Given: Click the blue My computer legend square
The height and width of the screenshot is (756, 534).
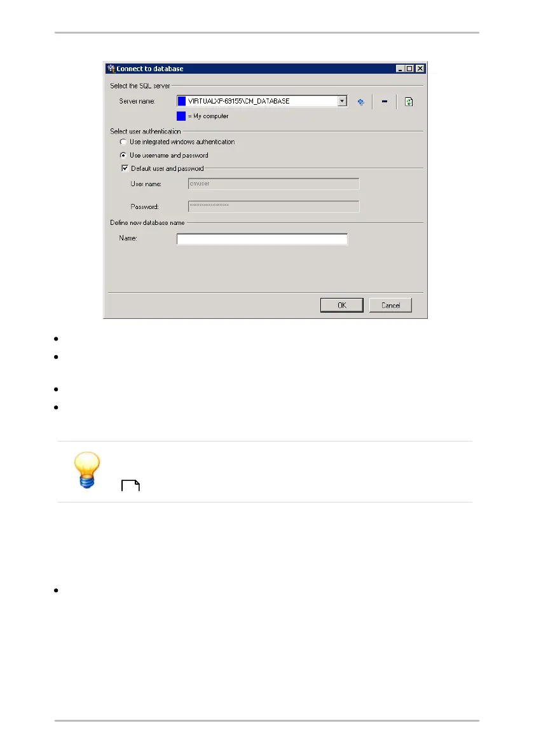Looking at the screenshot, I should [x=181, y=116].
